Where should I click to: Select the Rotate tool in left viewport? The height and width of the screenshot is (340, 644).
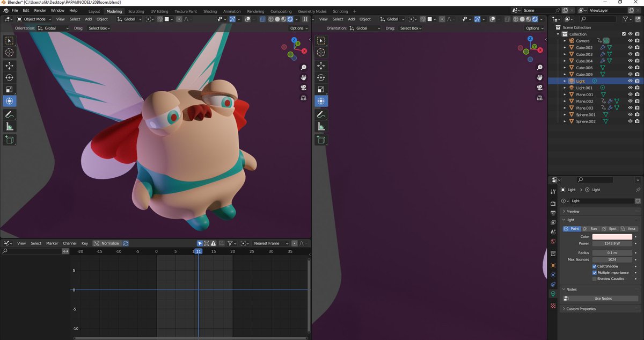tap(10, 77)
